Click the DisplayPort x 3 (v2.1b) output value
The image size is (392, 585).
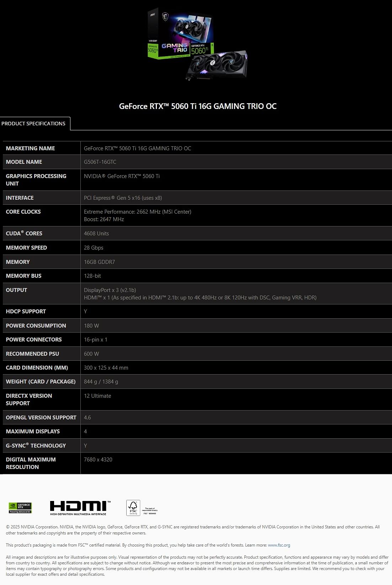click(110, 290)
